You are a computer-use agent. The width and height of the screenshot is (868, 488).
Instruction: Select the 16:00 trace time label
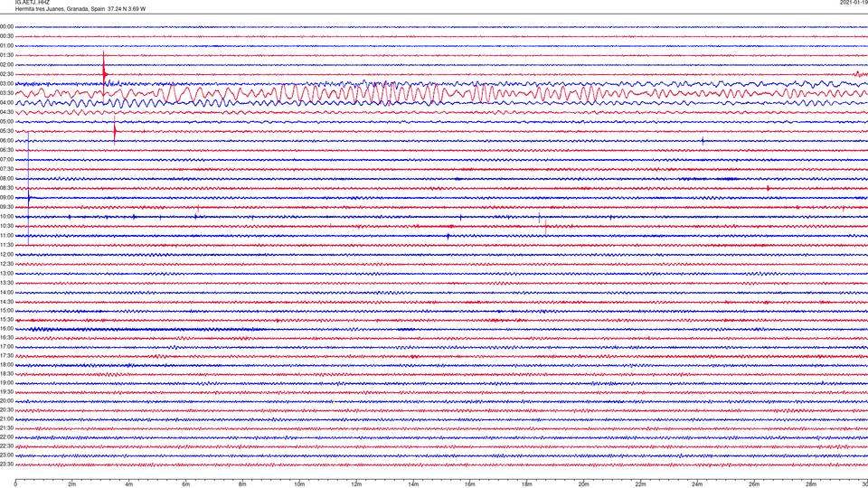click(x=6, y=329)
